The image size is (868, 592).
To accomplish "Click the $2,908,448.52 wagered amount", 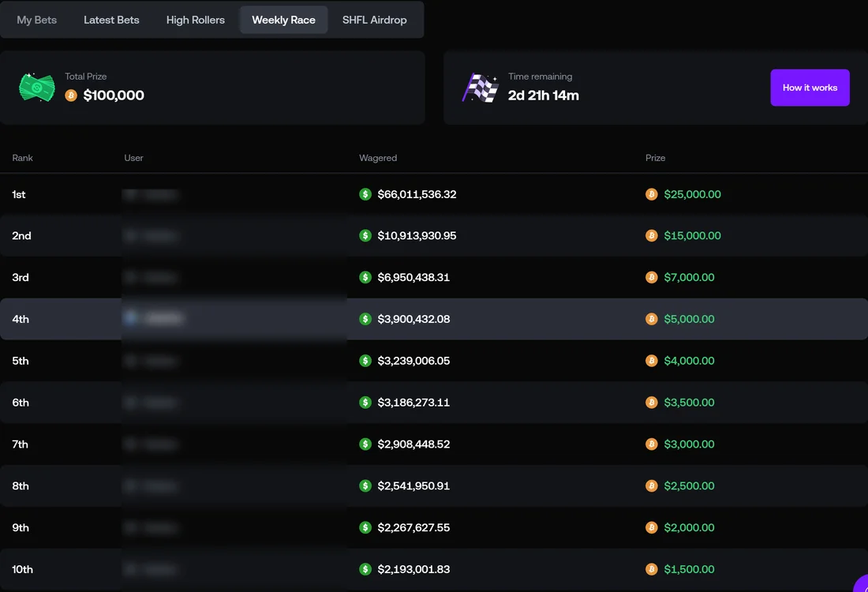I will click(413, 444).
